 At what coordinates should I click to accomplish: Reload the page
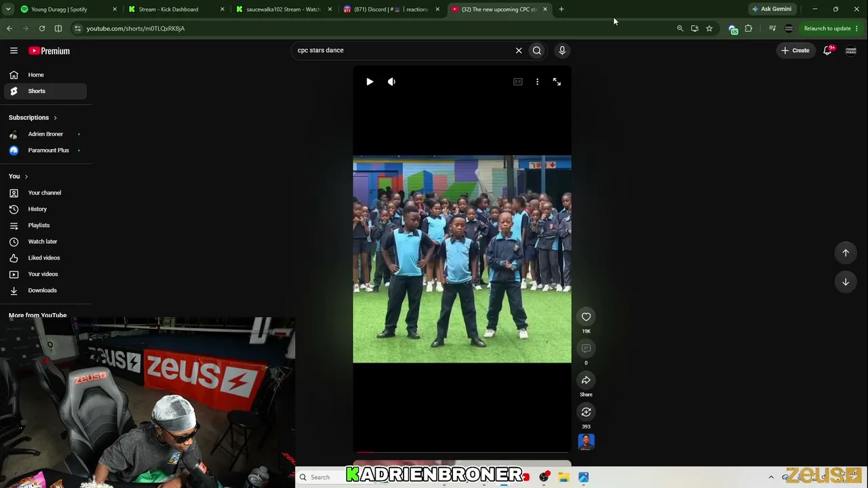tap(42, 28)
